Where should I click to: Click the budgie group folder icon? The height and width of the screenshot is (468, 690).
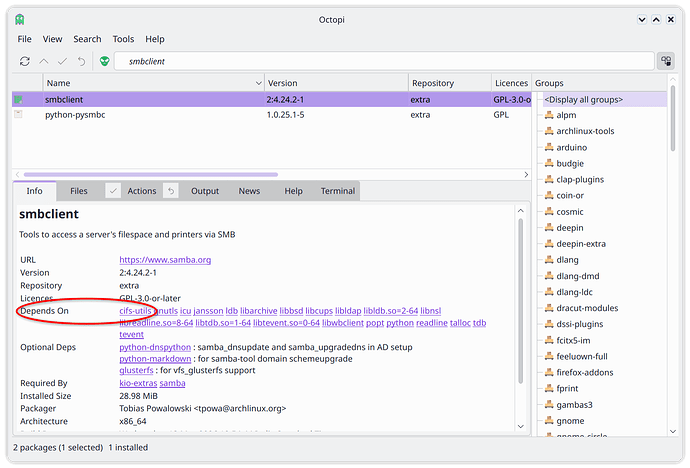coord(549,163)
